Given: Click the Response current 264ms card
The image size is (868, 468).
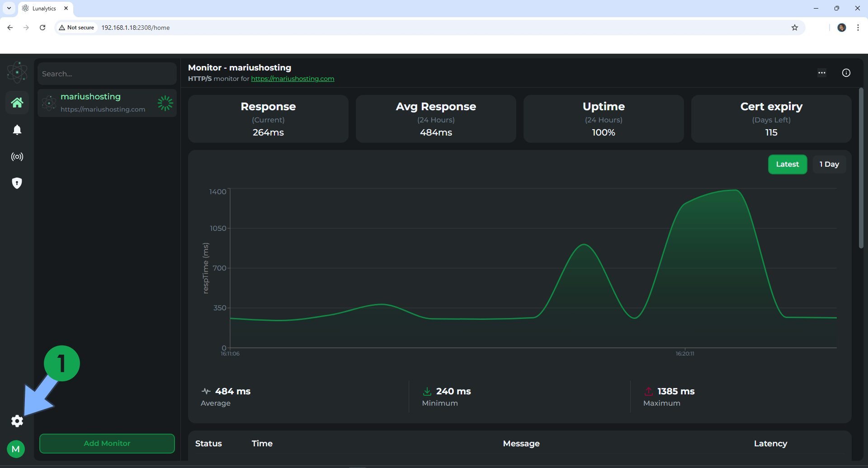Looking at the screenshot, I should (268, 119).
